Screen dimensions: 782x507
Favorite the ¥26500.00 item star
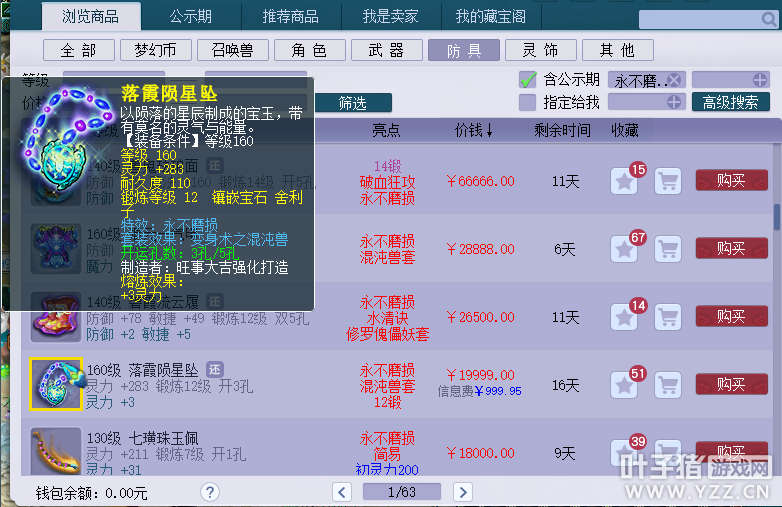tap(624, 317)
